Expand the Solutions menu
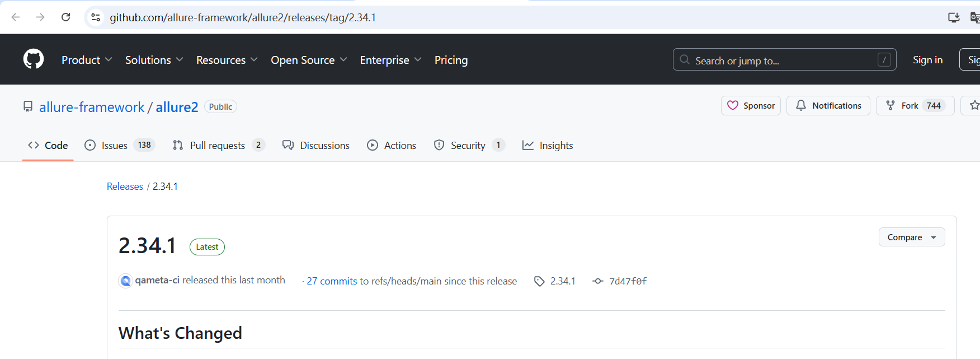Image resolution: width=980 pixels, height=359 pixels. [154, 60]
